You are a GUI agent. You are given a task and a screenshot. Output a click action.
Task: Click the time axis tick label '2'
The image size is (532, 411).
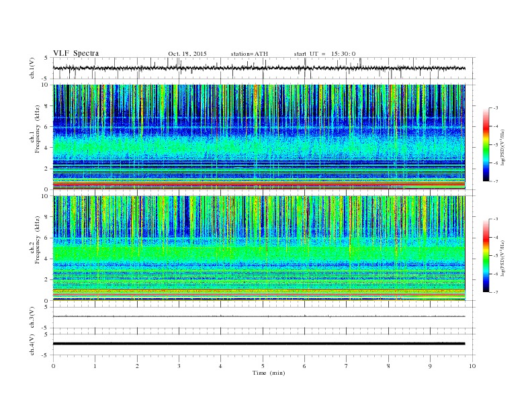pos(137,366)
